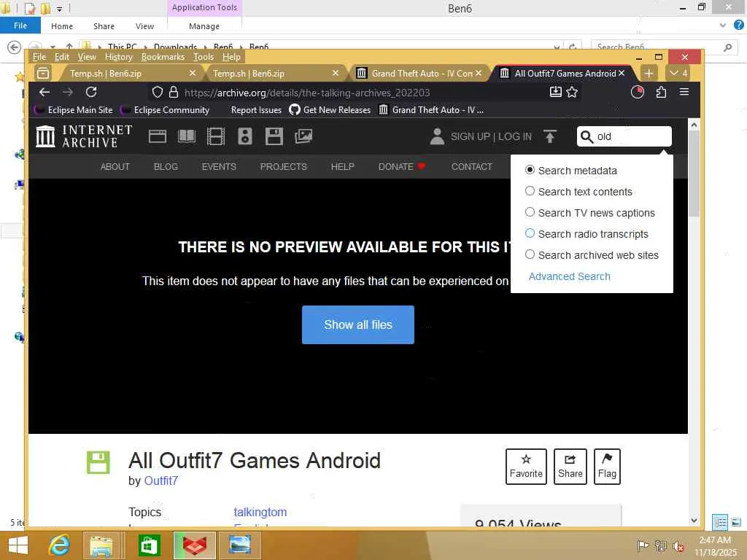This screenshot has width=747, height=560.
Task: Open the Explorer address history dropdown
Action: click(557, 47)
